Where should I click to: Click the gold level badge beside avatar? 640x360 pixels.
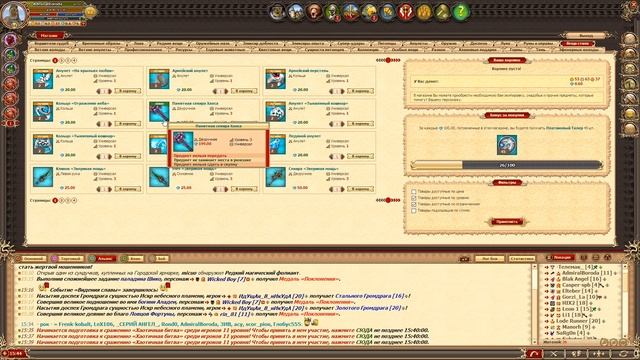tap(90, 12)
